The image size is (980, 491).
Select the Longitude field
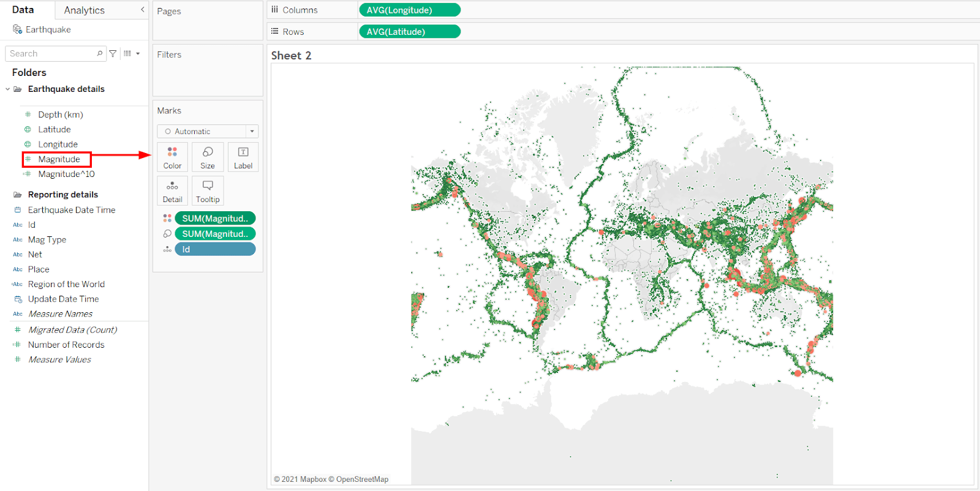[x=58, y=144]
